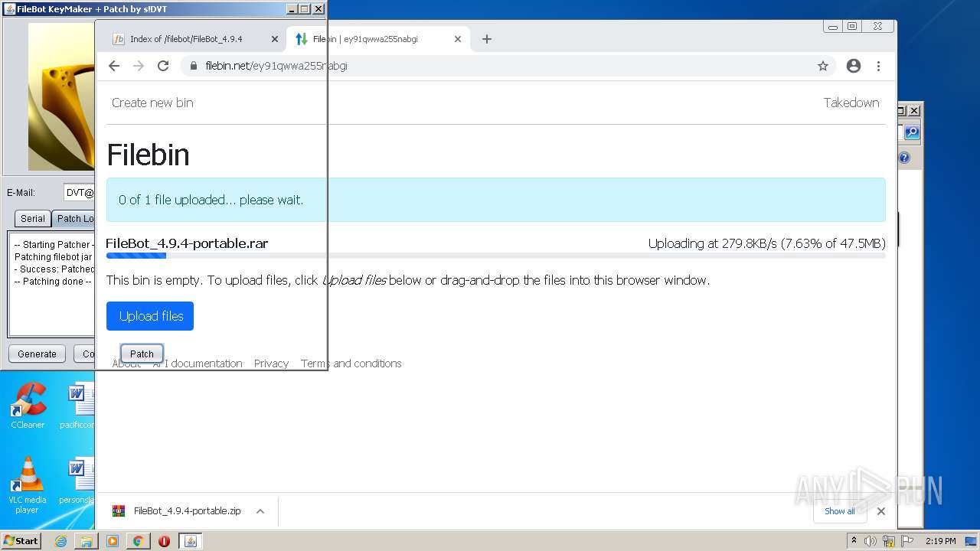Click the network tray icon
Screen dimensions: 980x551
889,541
